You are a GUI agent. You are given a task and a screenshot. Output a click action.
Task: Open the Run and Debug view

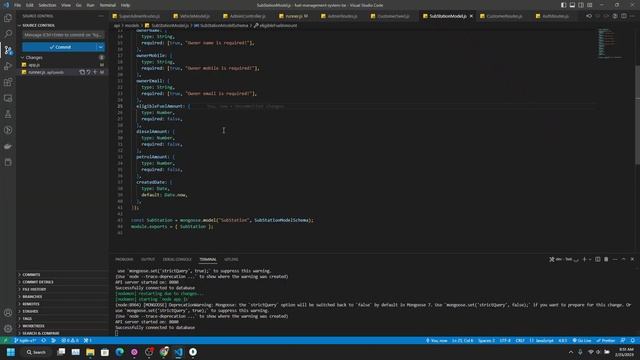8,66
